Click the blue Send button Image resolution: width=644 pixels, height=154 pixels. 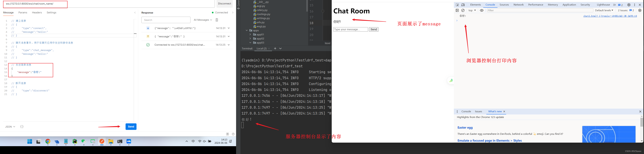pos(131,127)
